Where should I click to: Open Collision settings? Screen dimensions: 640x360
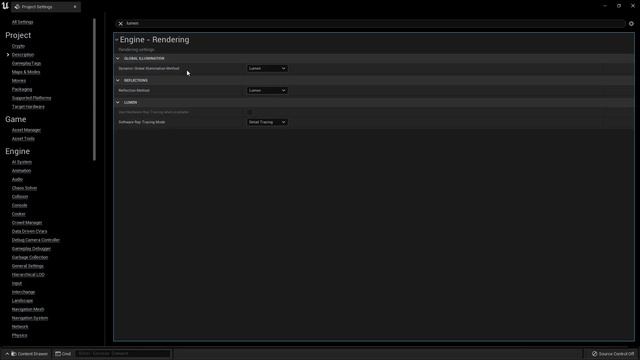[20, 197]
